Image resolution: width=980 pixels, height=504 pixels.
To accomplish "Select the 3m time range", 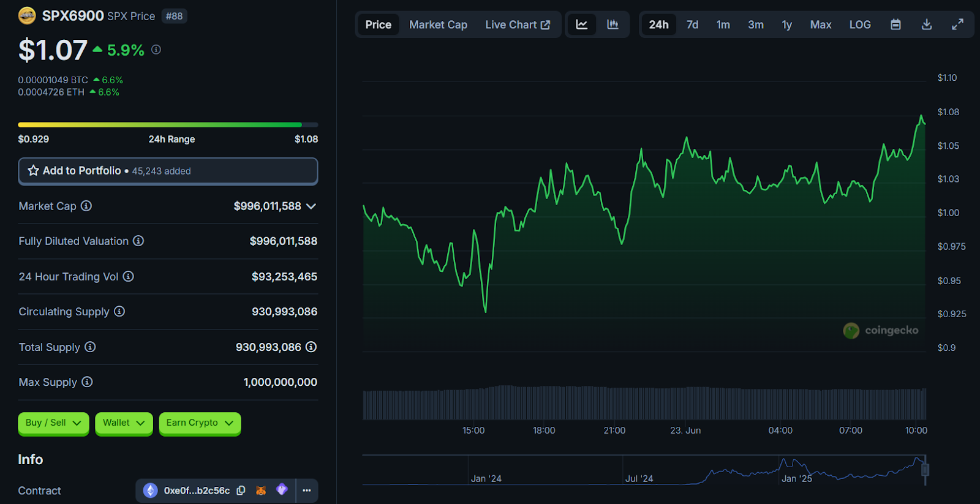I will point(756,24).
